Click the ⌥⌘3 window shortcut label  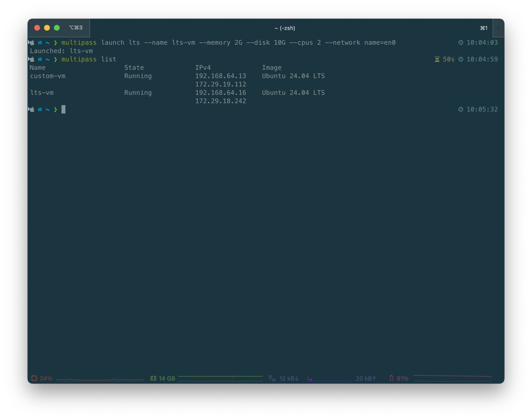point(76,28)
